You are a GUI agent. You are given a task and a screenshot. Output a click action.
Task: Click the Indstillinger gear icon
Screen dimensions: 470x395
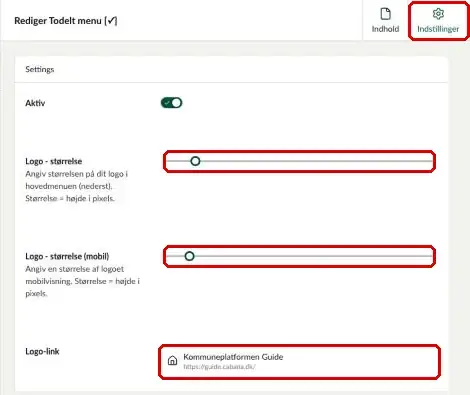[438, 14]
